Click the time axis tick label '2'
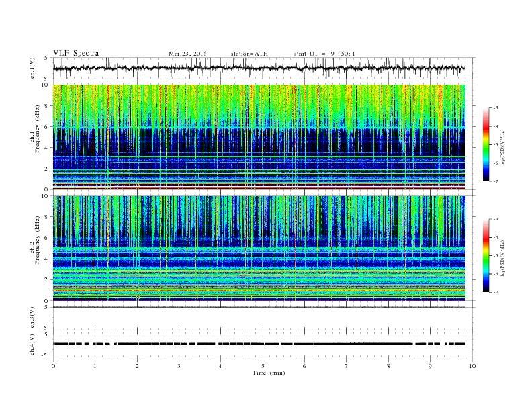The width and height of the screenshot is (532, 411). (137, 366)
